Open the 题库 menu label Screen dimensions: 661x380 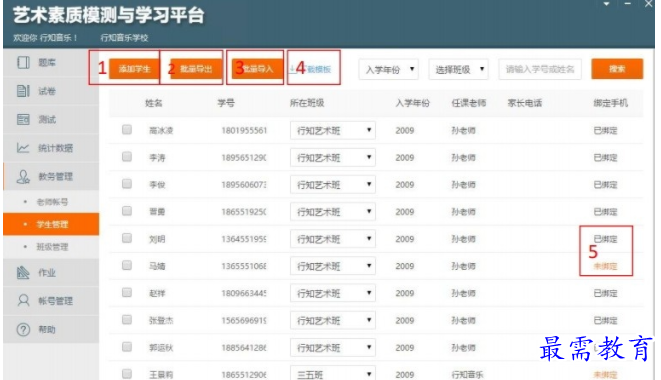point(47,63)
